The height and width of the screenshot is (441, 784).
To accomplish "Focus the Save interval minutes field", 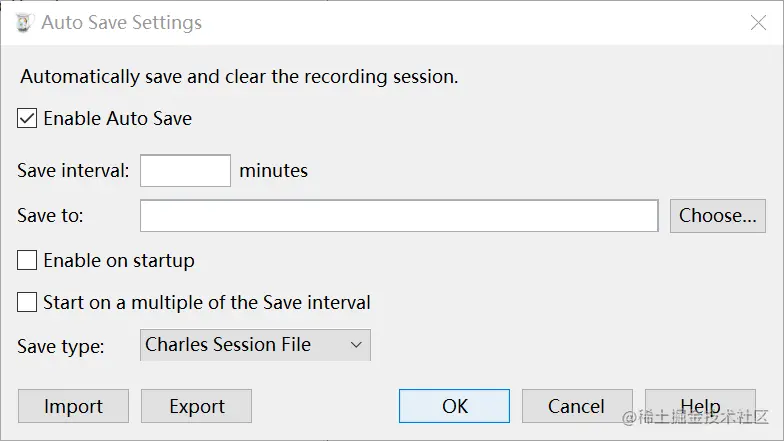I will (x=185, y=170).
